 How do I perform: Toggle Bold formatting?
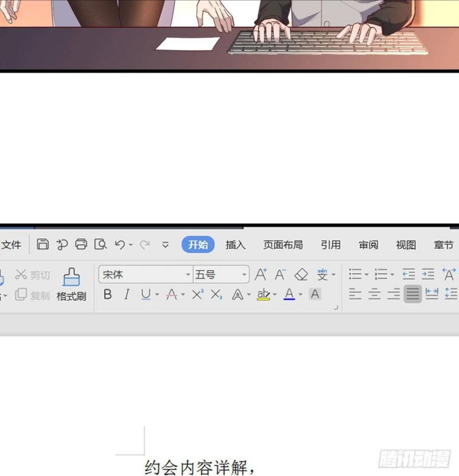pyautogui.click(x=107, y=294)
